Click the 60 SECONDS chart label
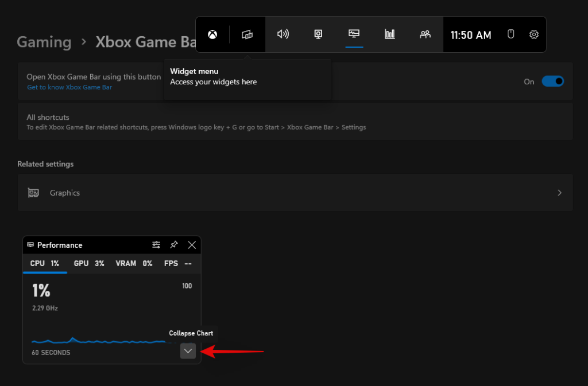 pyautogui.click(x=51, y=352)
